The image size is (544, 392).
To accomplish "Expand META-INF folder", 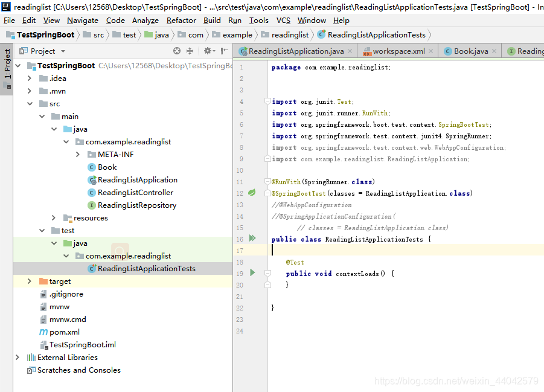I will click(x=78, y=155).
